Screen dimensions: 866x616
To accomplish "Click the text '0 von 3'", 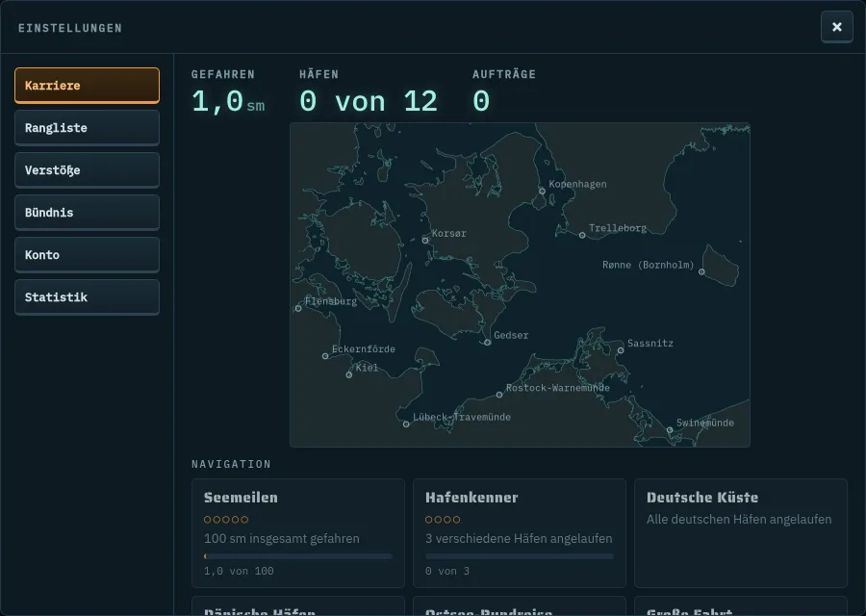I will (x=447, y=571).
